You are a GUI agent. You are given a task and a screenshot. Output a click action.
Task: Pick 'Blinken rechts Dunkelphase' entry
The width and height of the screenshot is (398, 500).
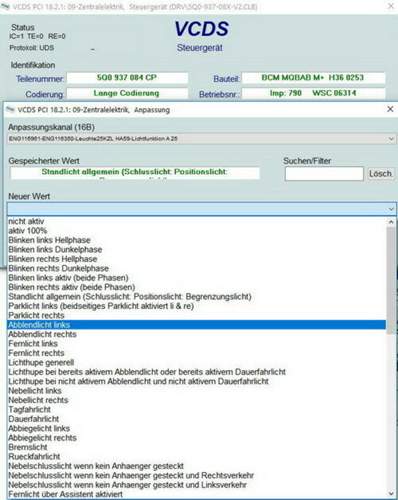[197, 268]
